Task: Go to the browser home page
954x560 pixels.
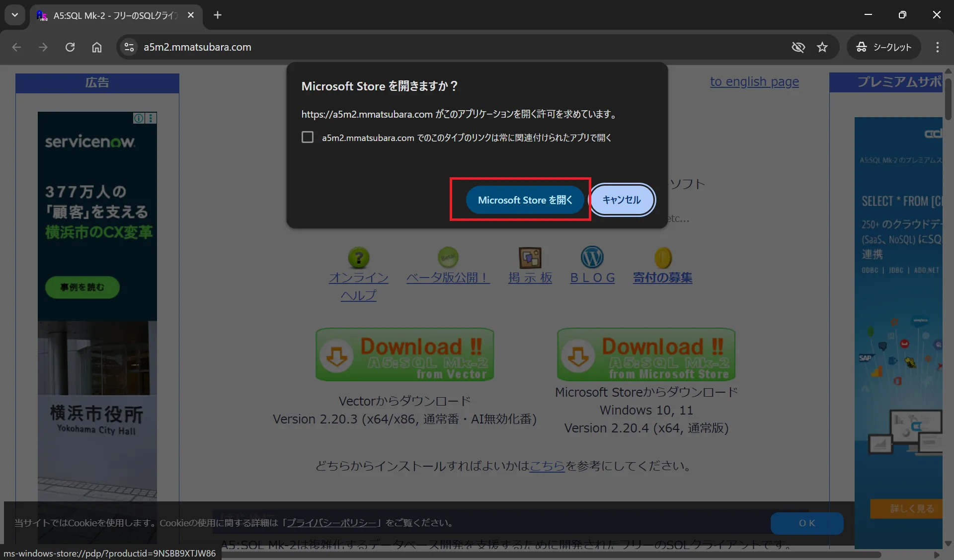Action: 97,47
